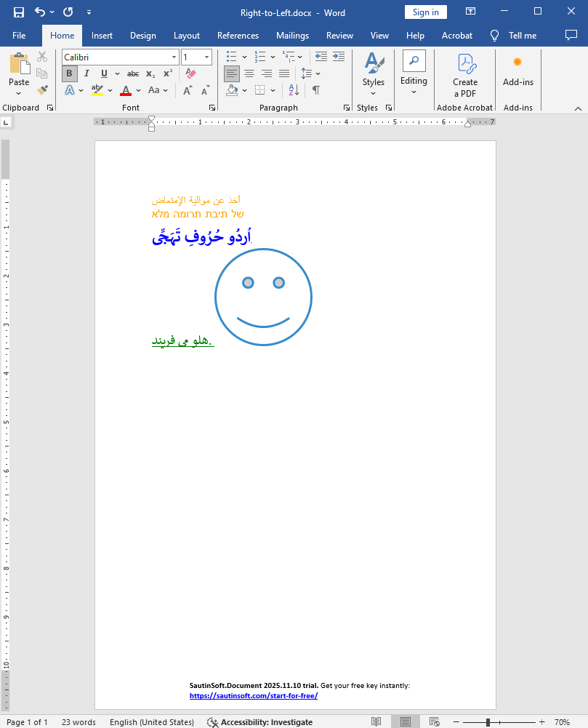Click the Clear All Formatting icon

[x=190, y=73]
